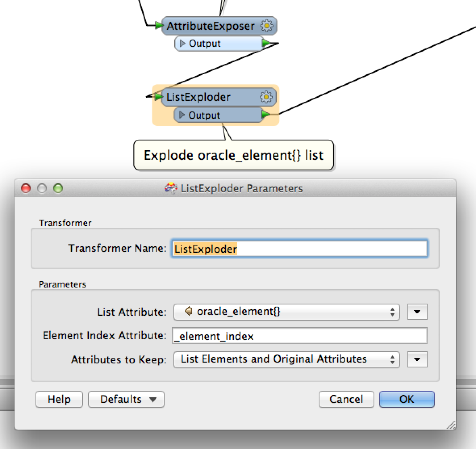Image resolution: width=476 pixels, height=449 pixels.
Task: Select the 'Explode oracle_element{} list' annotation
Action: click(234, 155)
